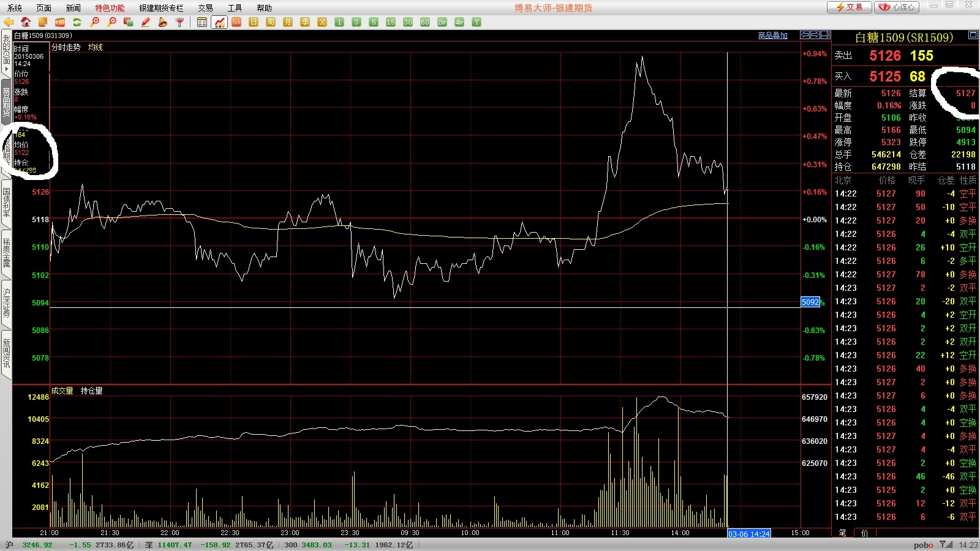Go to the home page icon
The width and height of the screenshot is (980, 551).
click(x=26, y=22)
